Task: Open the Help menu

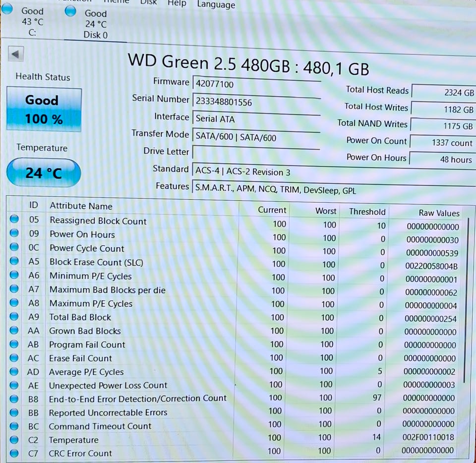Action: pyautogui.click(x=177, y=3)
